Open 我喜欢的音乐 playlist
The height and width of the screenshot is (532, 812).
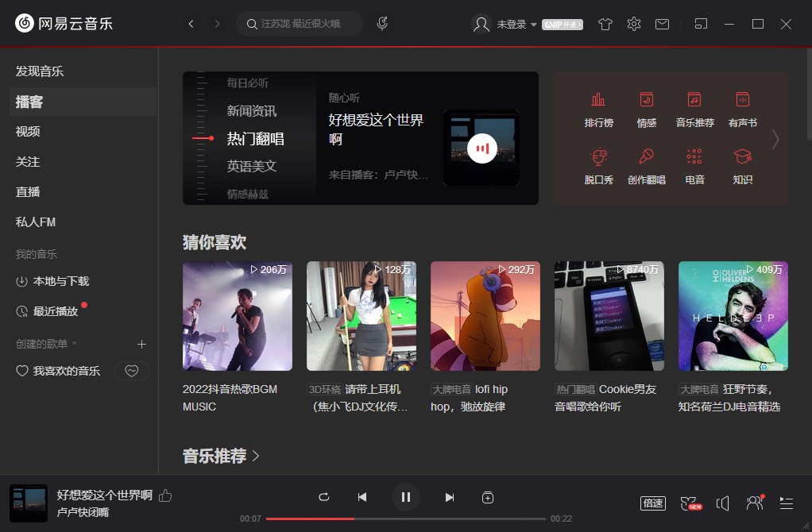59,371
